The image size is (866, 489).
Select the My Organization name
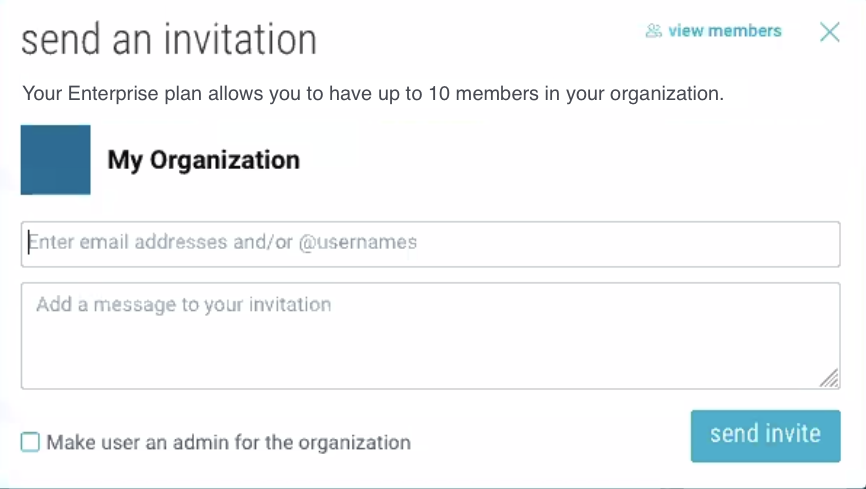(x=204, y=160)
